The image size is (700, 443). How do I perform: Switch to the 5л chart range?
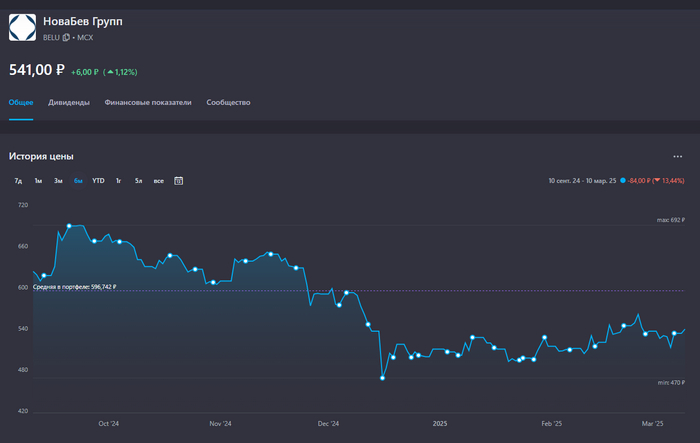click(138, 181)
